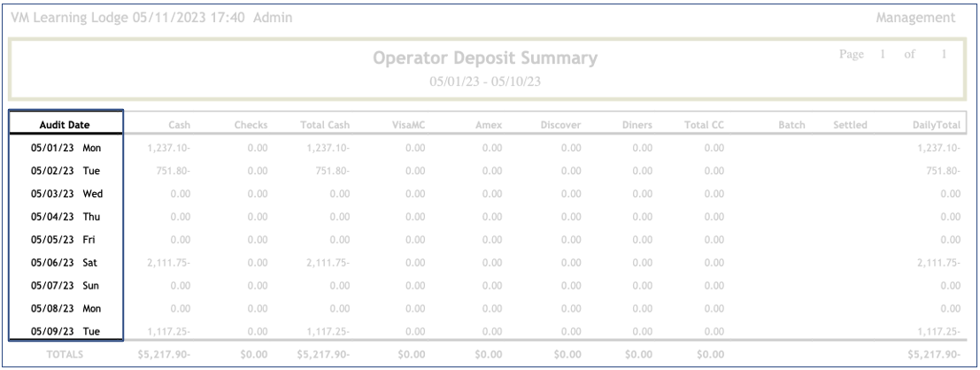The image size is (980, 370).
Task: Select the 05/07/23 Sun date entry
Action: pyautogui.click(x=66, y=286)
